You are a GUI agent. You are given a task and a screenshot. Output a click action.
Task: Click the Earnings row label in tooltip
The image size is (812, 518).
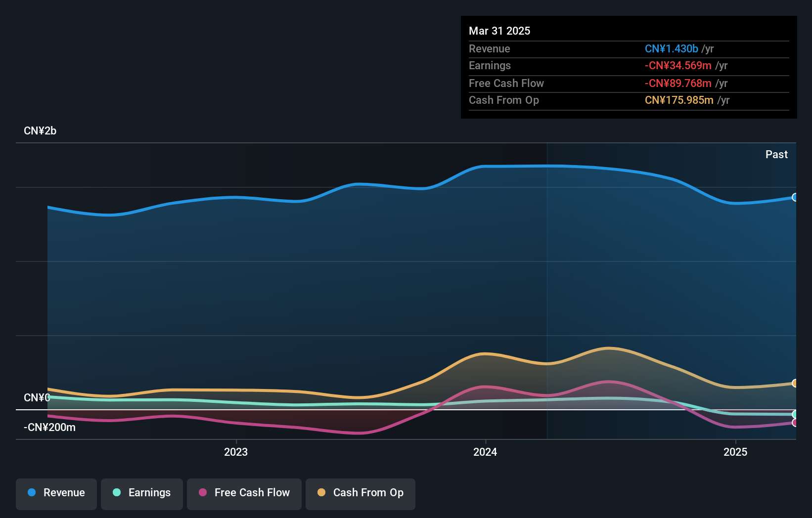coord(490,66)
